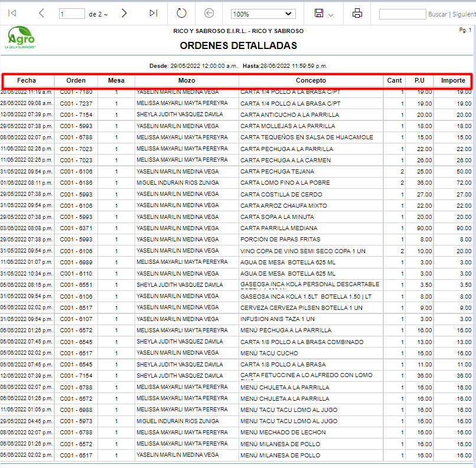The image size is (476, 468).
Task: Click the save/export diskette icon
Action: 319,13
